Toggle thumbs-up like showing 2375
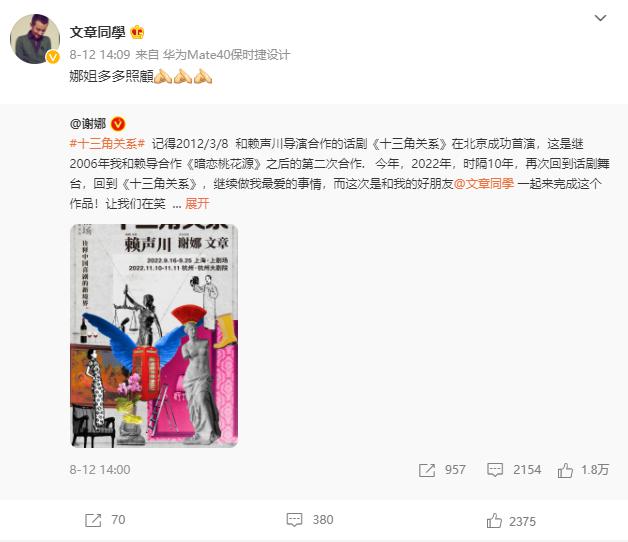This screenshot has width=628, height=542. (x=494, y=521)
